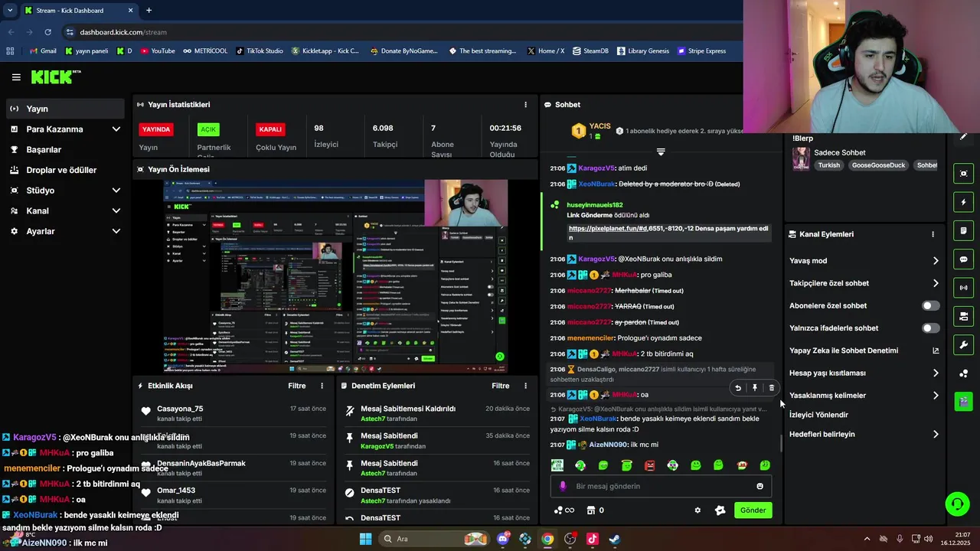Click İzleyici Yönlendir option

pos(818,415)
